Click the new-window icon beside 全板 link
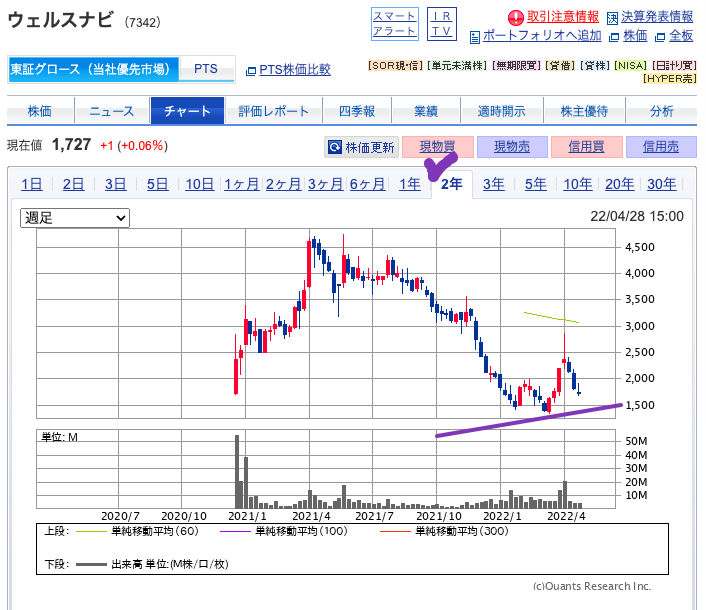Screen dimensions: 706x610 pyautogui.click(x=660, y=37)
